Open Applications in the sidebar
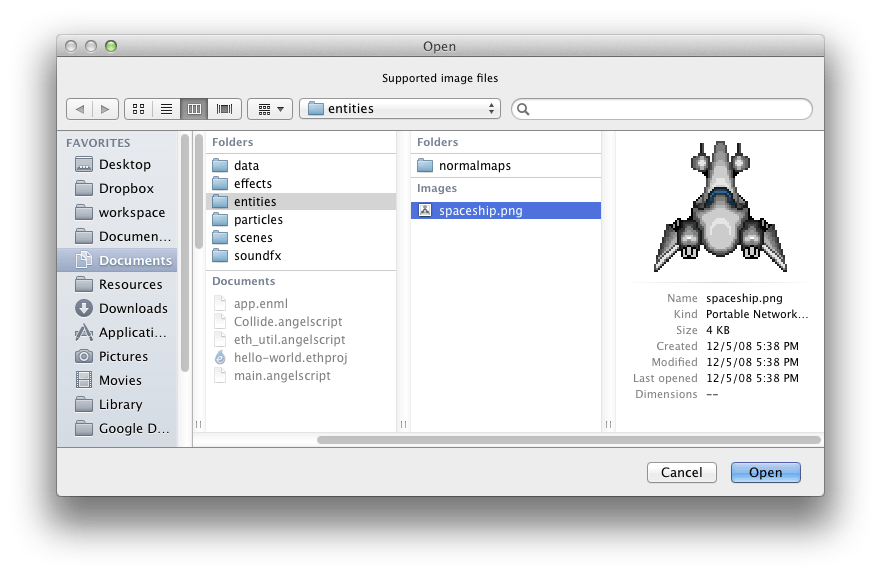This screenshot has width=881, height=575. [x=134, y=332]
